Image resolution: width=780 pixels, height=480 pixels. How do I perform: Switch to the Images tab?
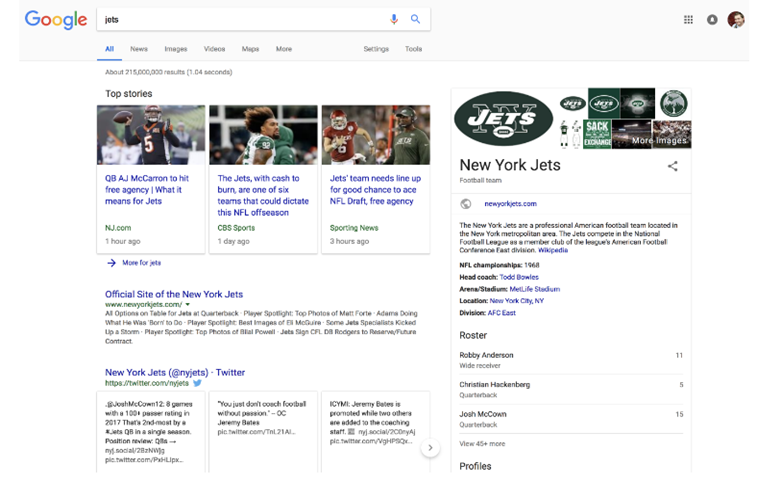click(176, 49)
